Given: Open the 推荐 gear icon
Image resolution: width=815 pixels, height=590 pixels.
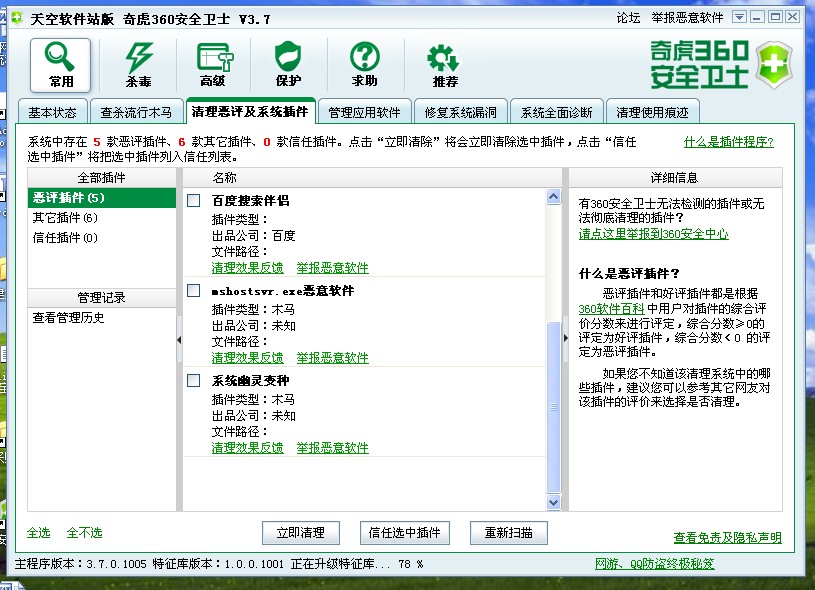Looking at the screenshot, I should coord(444,65).
